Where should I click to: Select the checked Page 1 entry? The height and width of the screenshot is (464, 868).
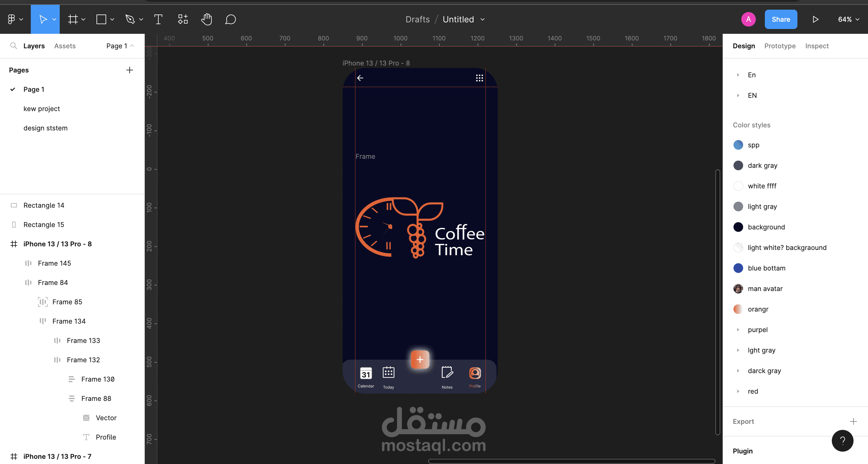click(x=34, y=89)
